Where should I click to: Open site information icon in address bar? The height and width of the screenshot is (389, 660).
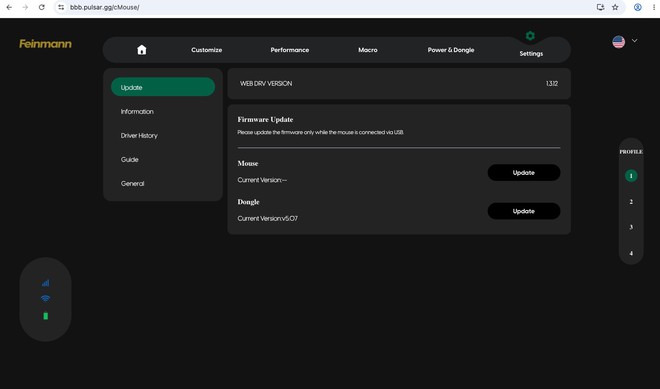(x=61, y=7)
